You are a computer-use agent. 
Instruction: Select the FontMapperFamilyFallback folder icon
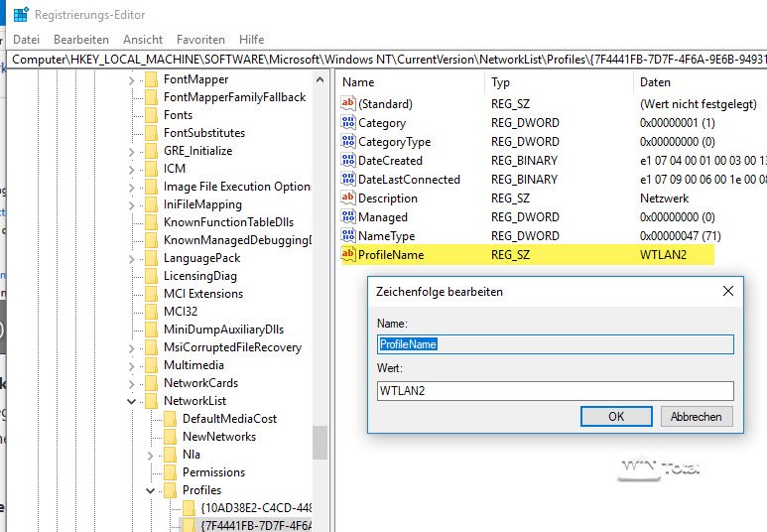(x=151, y=97)
